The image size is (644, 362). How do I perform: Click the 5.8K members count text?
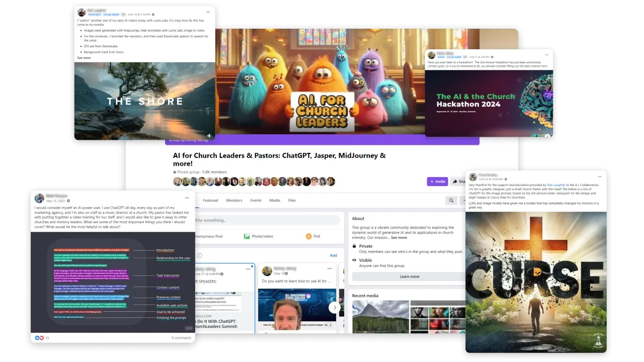215,172
